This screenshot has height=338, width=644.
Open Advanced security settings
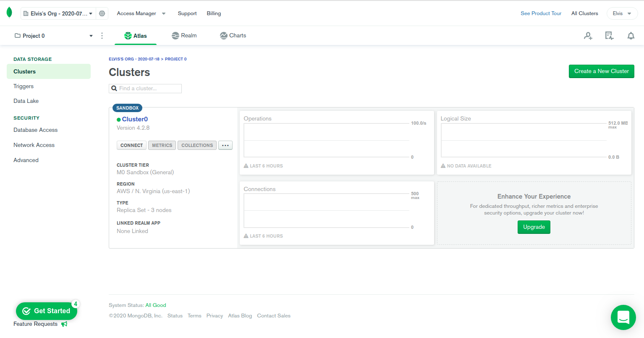tap(26, 160)
